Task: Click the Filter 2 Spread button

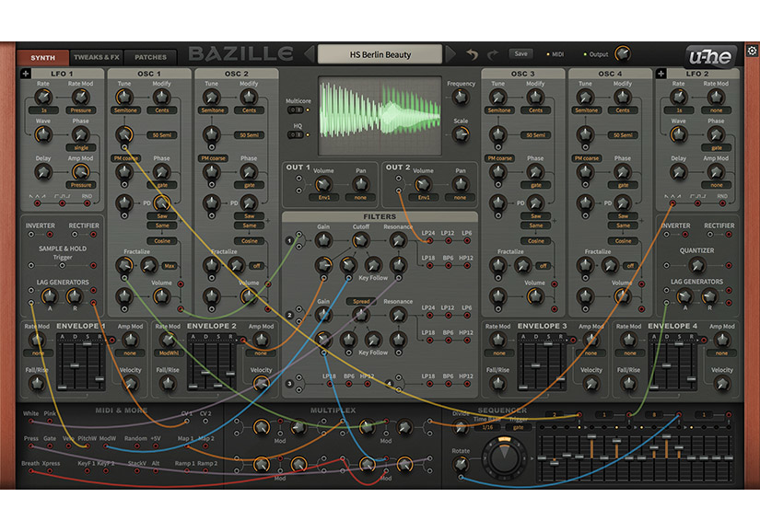Action: [x=361, y=302]
